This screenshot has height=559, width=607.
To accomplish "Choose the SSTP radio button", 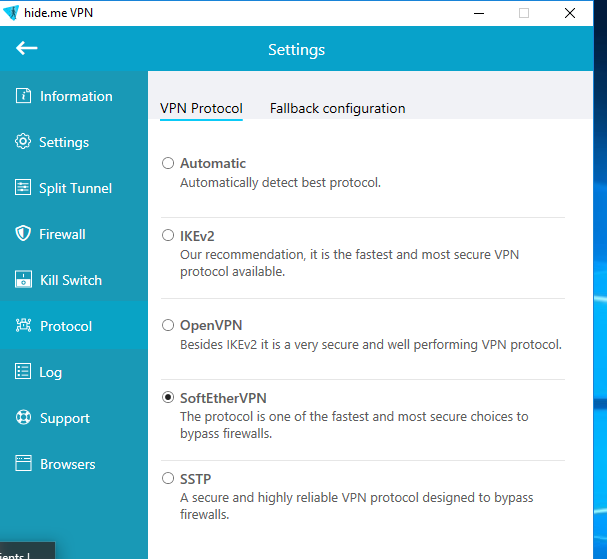I will coord(168,478).
